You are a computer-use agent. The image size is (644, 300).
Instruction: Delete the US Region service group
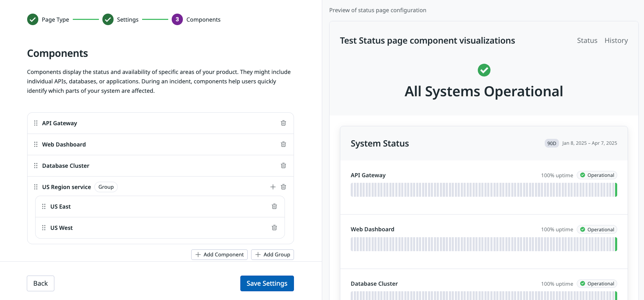click(283, 187)
